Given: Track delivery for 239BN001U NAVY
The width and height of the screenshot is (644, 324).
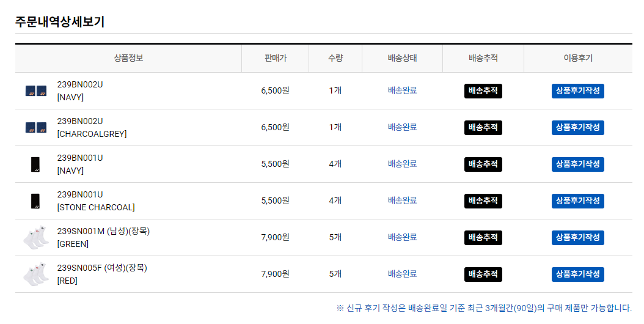Looking at the screenshot, I should [x=483, y=164].
